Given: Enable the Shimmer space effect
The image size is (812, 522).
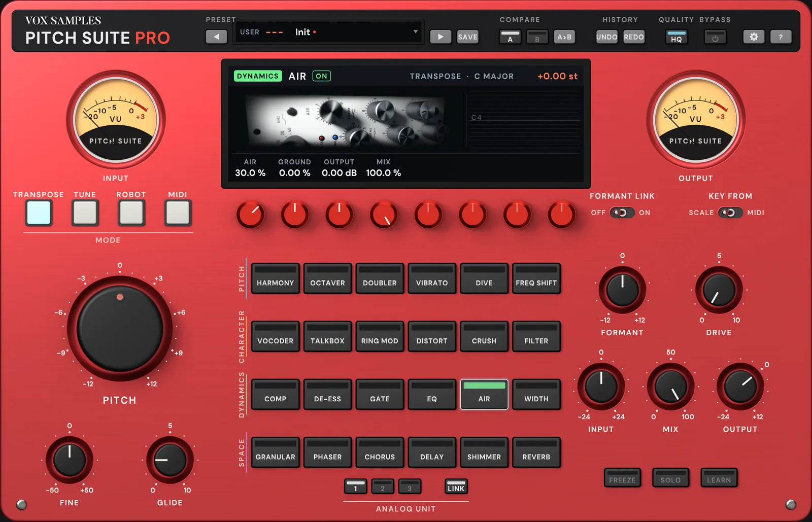Looking at the screenshot, I should coord(484,452).
